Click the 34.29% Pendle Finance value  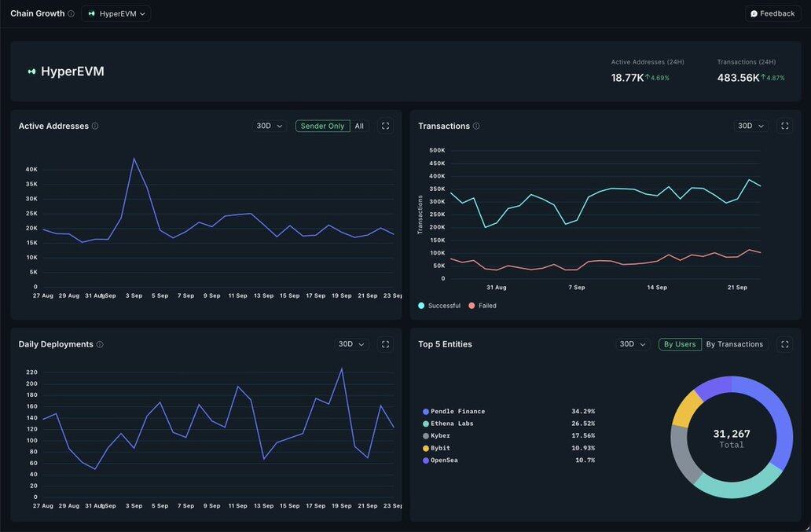point(583,412)
